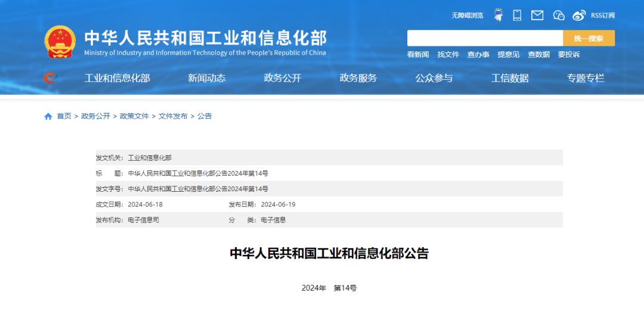Open the 工信数据 navigation item
The height and width of the screenshot is (315, 644).
[x=510, y=78]
